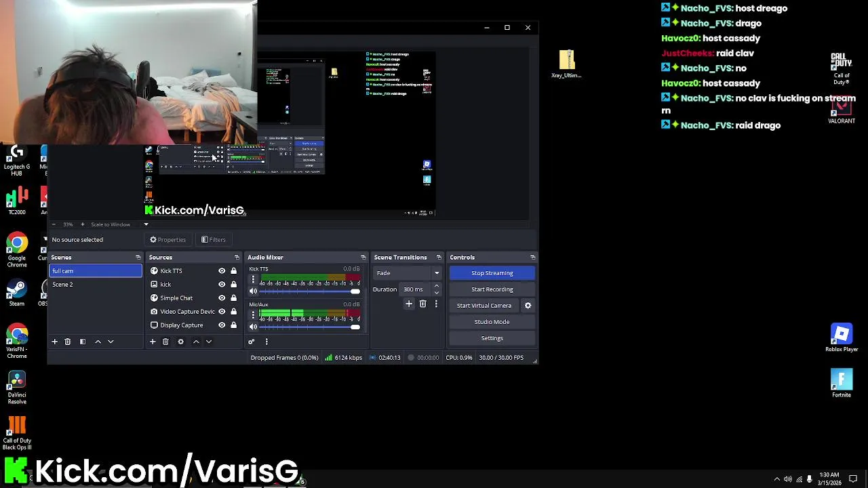868x488 pixels.
Task: Open Kick TTS mixer options dots
Action: [253, 279]
